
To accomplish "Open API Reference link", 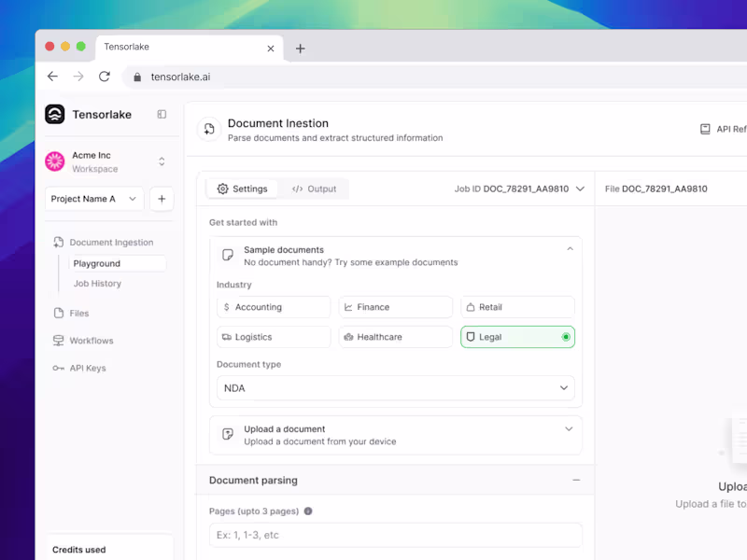I will pyautogui.click(x=723, y=129).
